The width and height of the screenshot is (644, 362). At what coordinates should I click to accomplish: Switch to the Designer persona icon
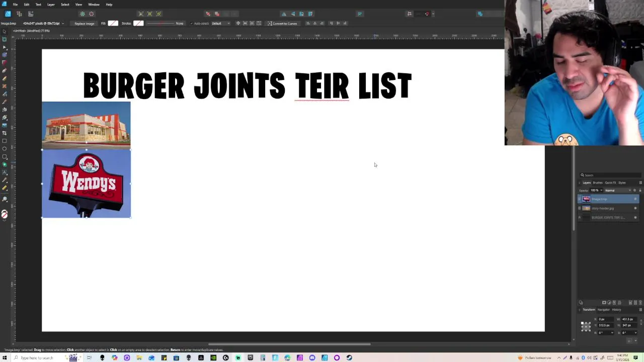click(8, 14)
